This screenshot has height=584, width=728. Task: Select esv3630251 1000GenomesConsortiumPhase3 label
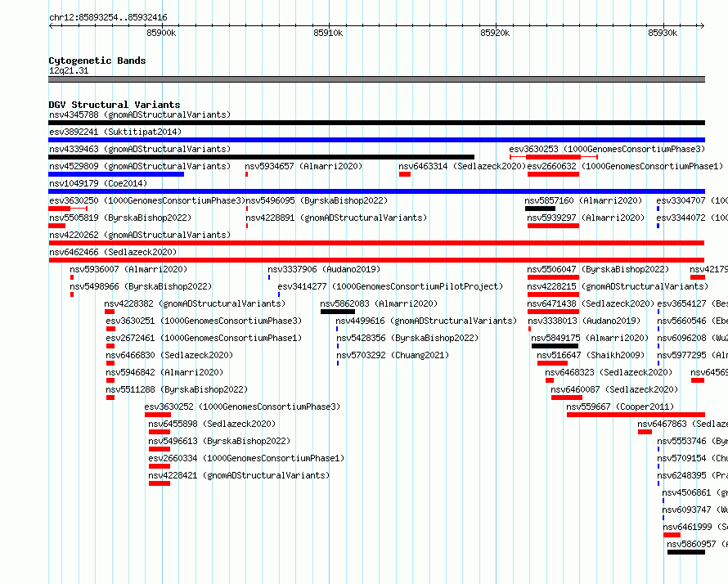coord(204,321)
